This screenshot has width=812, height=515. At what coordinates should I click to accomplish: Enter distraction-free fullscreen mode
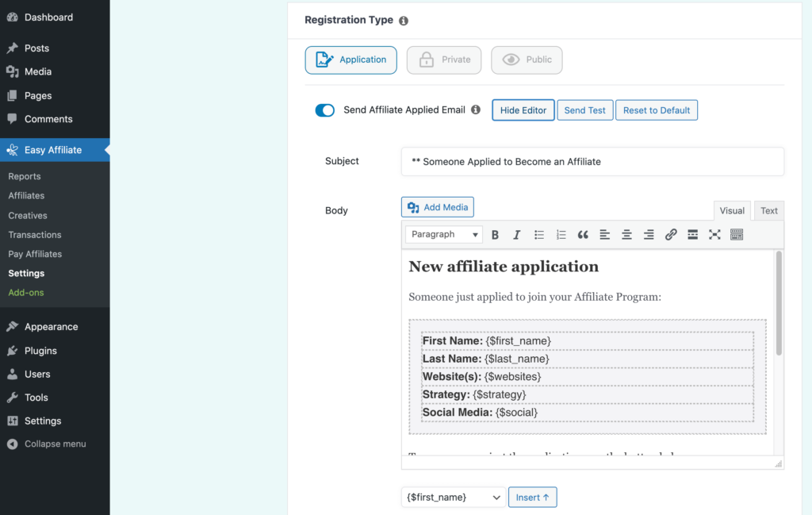click(x=714, y=234)
